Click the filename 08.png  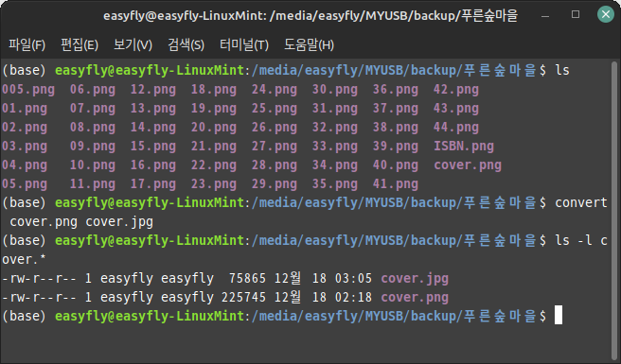point(93,128)
